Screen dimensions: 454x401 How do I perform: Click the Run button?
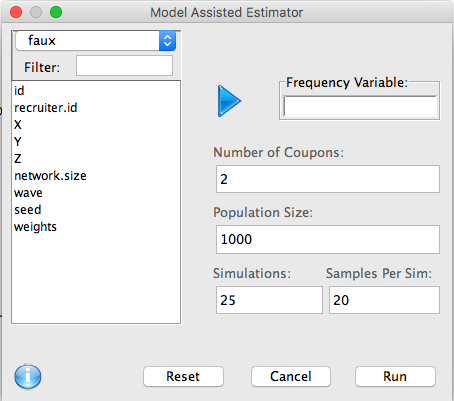click(x=395, y=377)
